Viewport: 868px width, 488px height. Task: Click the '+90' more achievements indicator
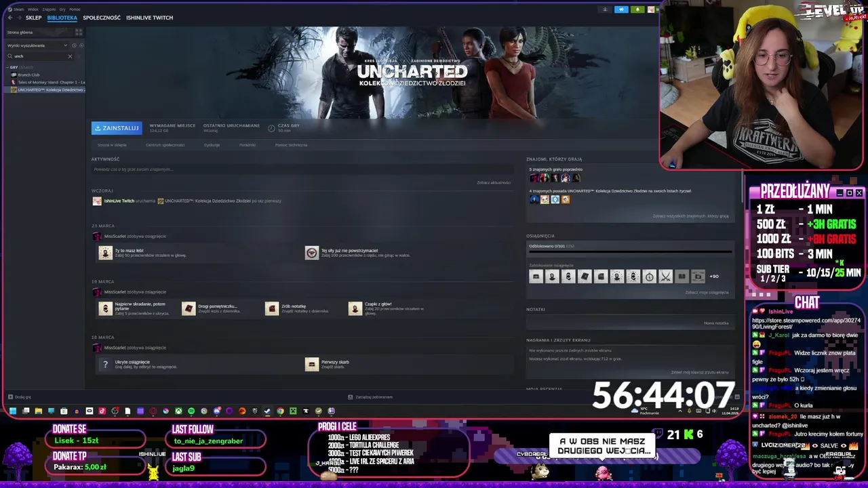pos(714,277)
